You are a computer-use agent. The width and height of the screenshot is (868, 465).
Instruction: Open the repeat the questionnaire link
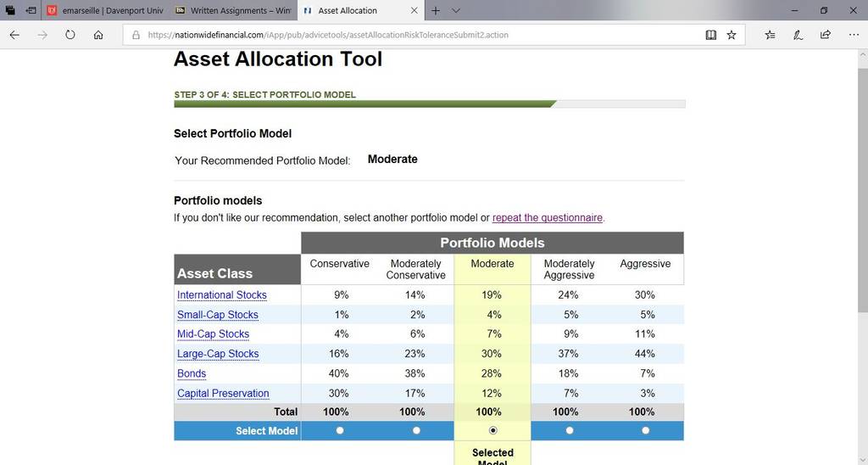548,218
